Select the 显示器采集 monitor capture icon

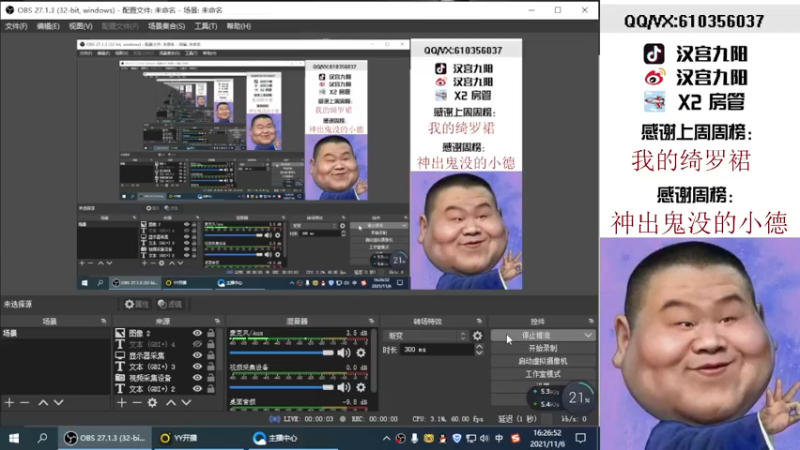pyautogui.click(x=120, y=356)
